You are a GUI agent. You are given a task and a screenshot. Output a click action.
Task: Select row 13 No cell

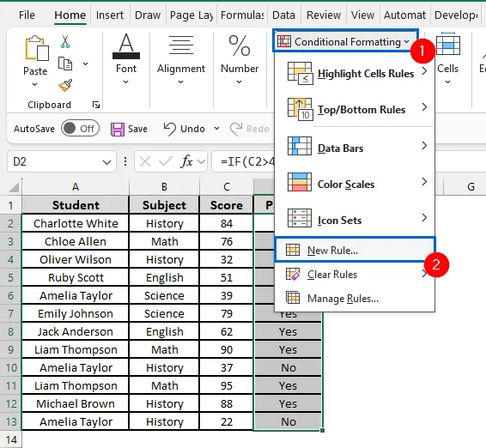[x=289, y=421]
